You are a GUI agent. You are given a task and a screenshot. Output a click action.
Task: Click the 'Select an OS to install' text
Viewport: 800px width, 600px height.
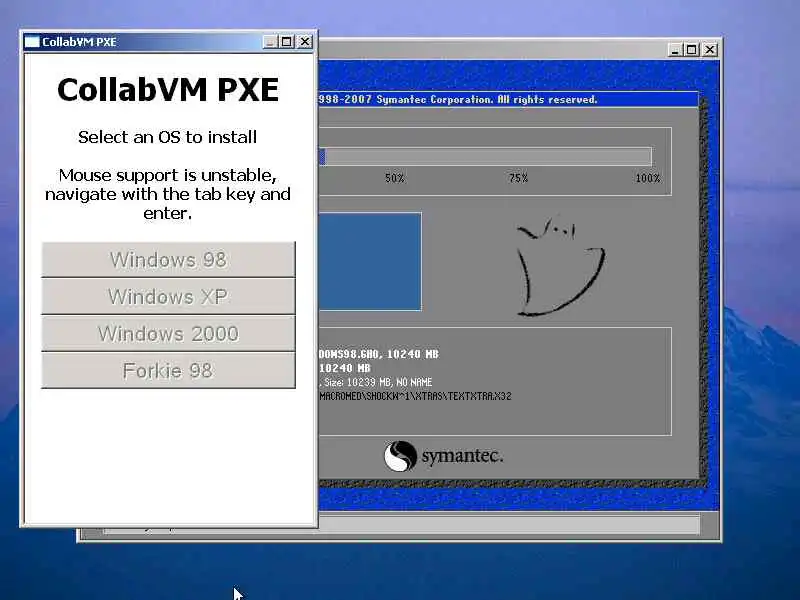coord(167,137)
